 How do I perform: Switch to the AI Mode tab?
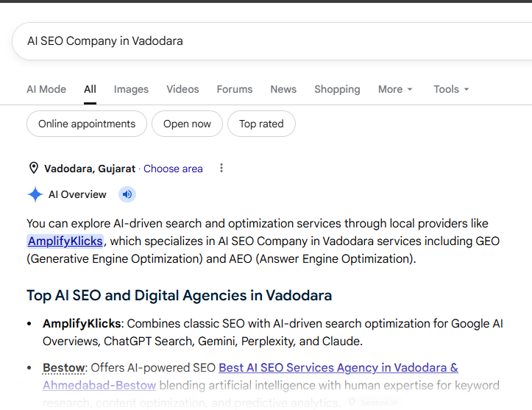[46, 89]
